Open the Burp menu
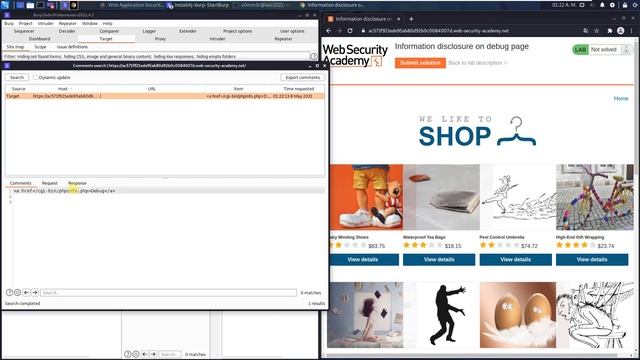Screen dimensions: 640x360 (9, 23)
